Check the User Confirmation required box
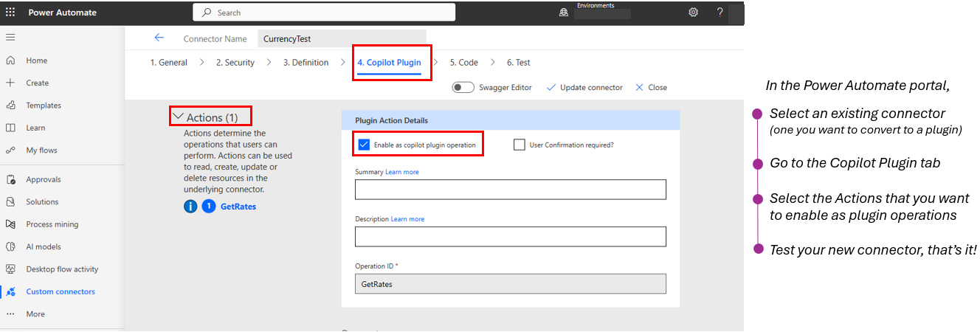980x332 pixels. click(520, 145)
